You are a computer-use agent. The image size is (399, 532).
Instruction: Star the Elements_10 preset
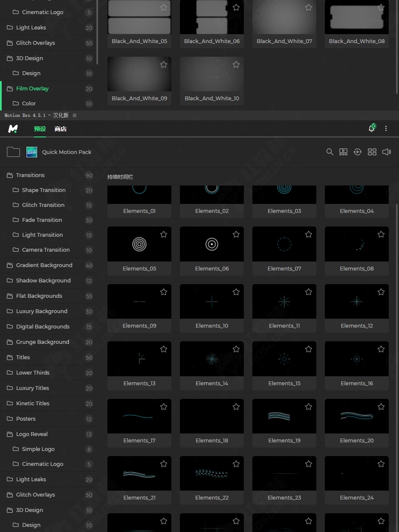(236, 292)
